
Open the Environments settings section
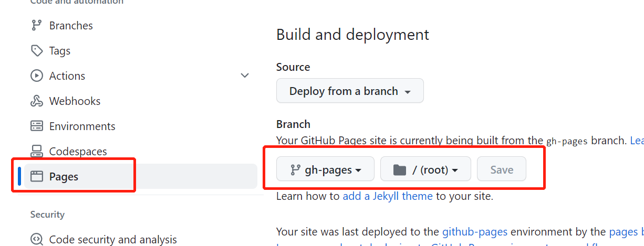click(x=82, y=126)
